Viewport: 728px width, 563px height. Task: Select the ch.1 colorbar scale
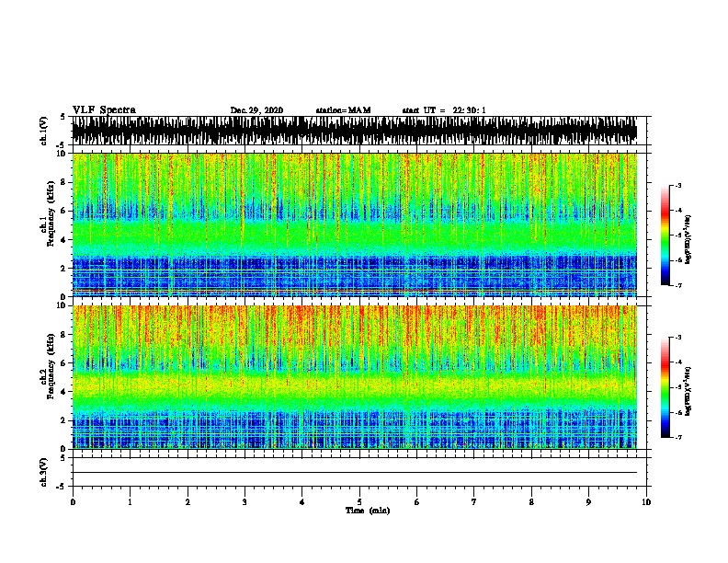(x=665, y=236)
